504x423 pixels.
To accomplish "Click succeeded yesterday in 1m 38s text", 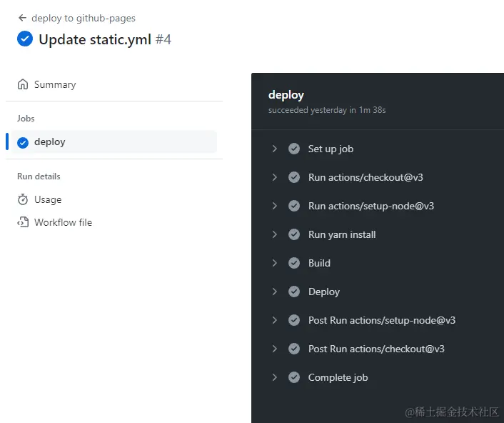I will 327,110.
